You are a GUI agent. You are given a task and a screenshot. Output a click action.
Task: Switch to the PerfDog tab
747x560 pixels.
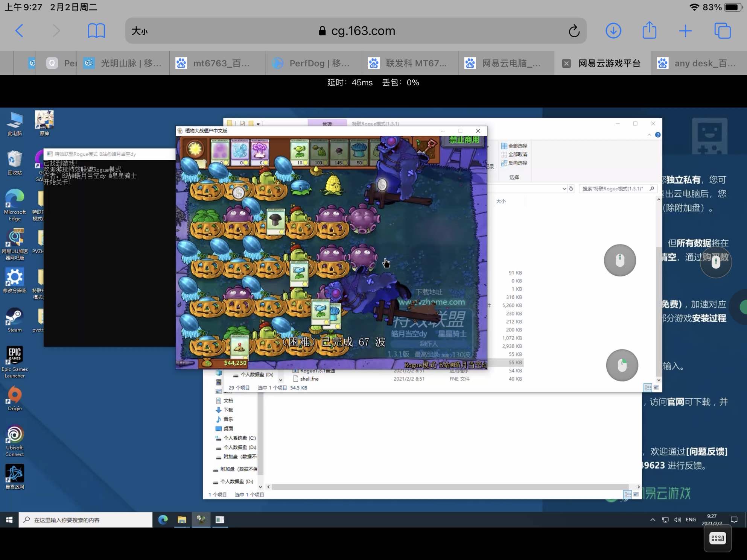314,63
